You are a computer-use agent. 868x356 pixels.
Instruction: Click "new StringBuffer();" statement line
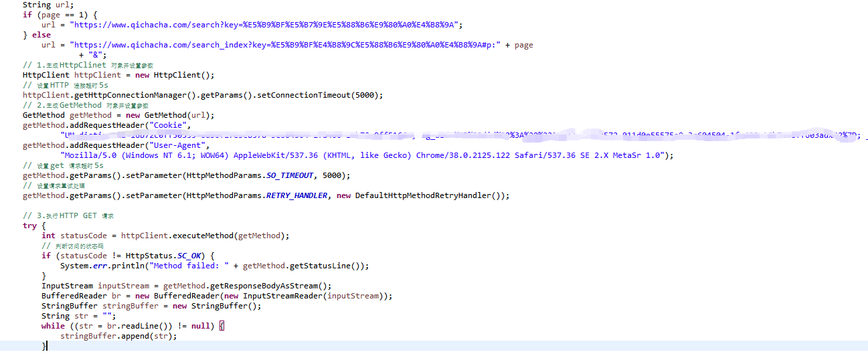151,306
